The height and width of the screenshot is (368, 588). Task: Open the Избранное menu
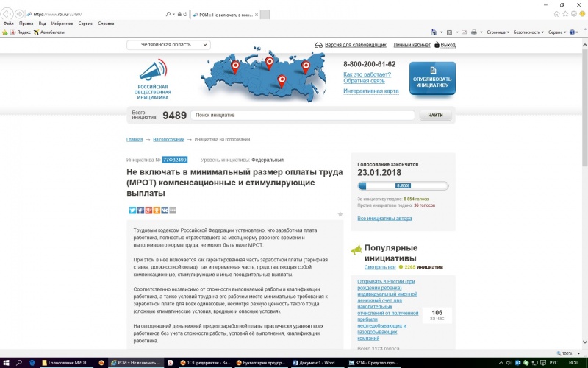pyautogui.click(x=62, y=24)
